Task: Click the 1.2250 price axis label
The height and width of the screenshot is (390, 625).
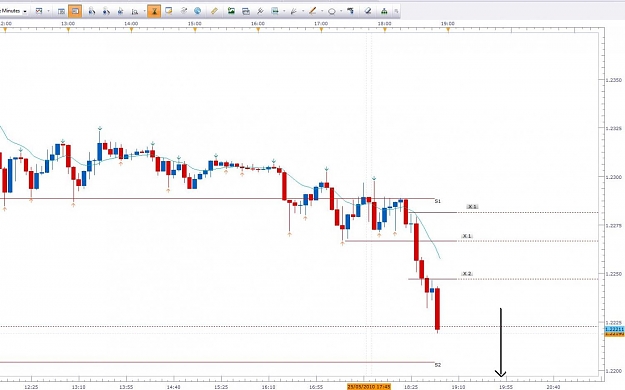Action: pyautogui.click(x=613, y=274)
